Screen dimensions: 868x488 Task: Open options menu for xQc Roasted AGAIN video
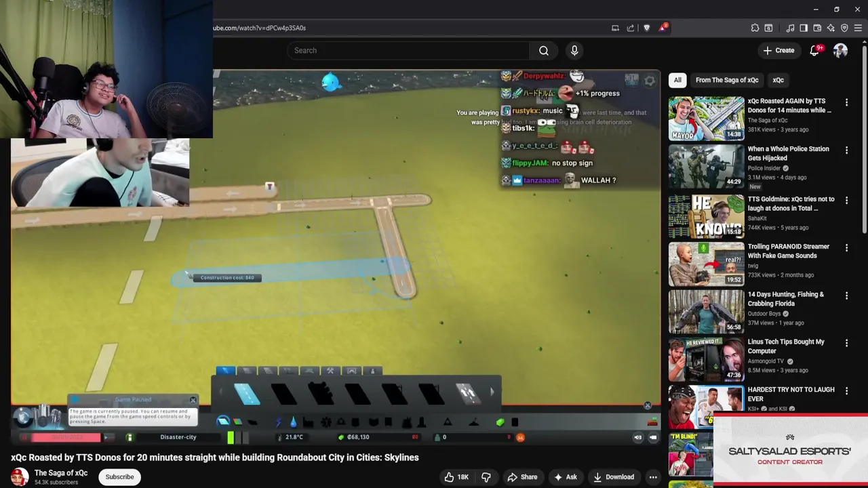click(846, 102)
